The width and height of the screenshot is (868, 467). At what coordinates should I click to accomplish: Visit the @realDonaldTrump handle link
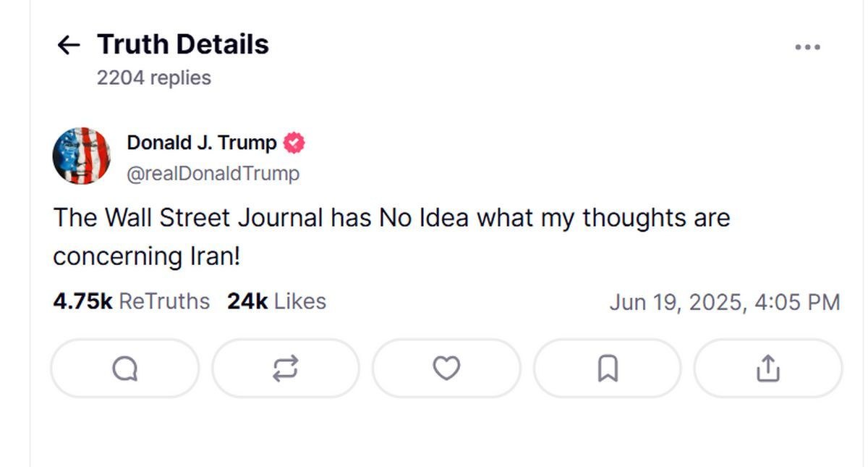[x=213, y=174]
